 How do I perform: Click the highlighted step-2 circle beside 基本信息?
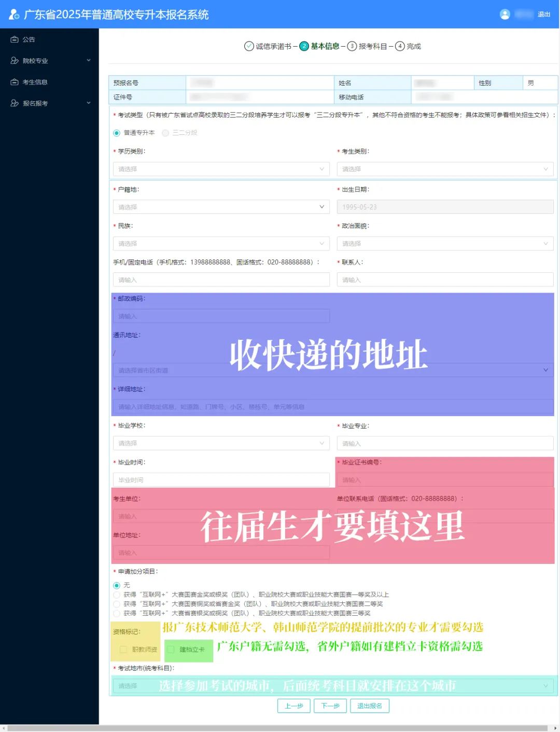303,46
